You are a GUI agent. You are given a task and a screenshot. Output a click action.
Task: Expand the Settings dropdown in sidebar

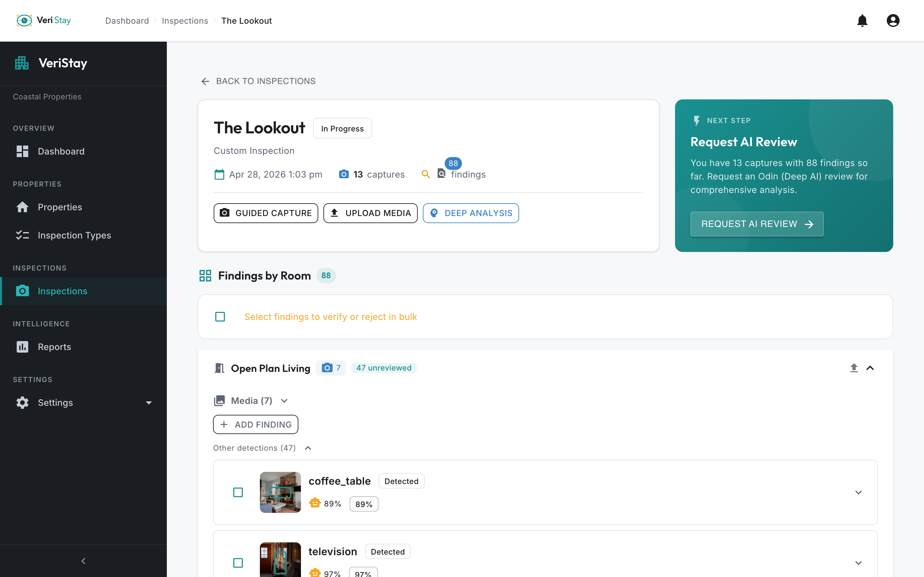[x=149, y=403]
